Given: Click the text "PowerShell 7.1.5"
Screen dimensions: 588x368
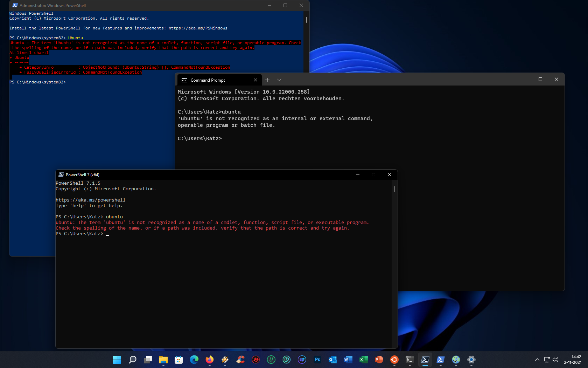Looking at the screenshot, I should 78,183.
